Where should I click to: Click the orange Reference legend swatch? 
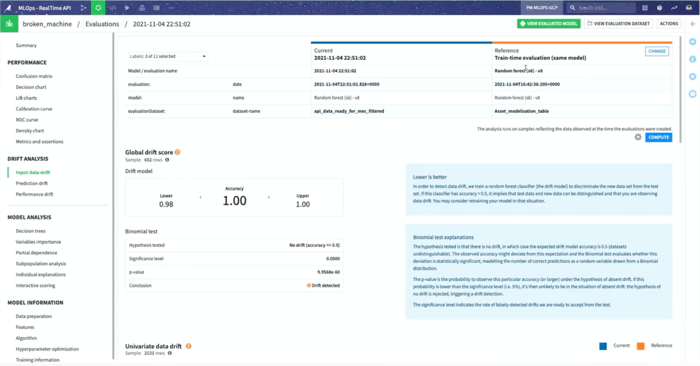coord(641,346)
